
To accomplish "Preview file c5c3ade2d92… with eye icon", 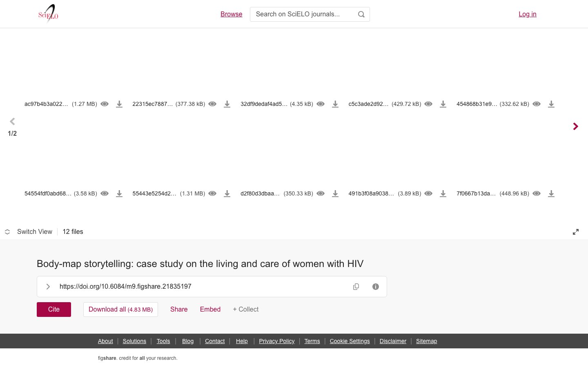I will coord(428,104).
